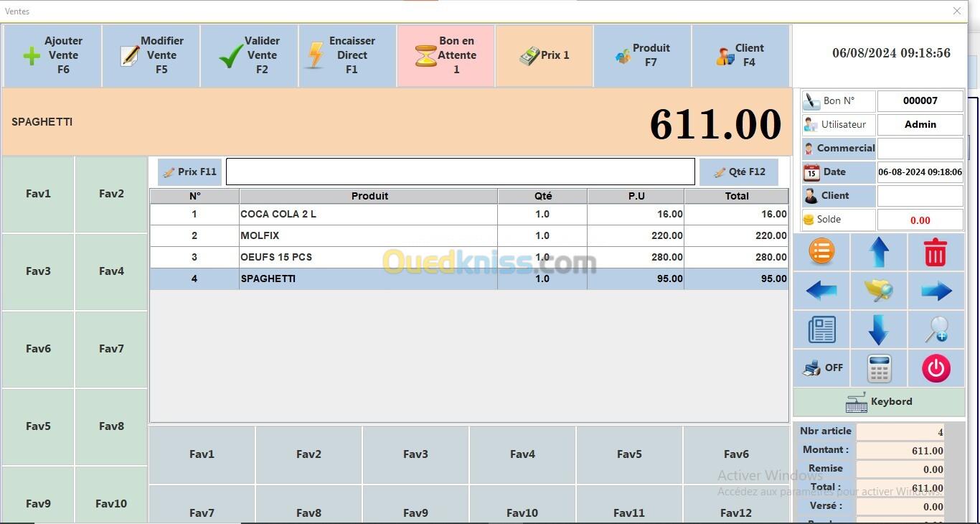The image size is (980, 524).
Task: Click the Remise value field
Action: [900, 469]
